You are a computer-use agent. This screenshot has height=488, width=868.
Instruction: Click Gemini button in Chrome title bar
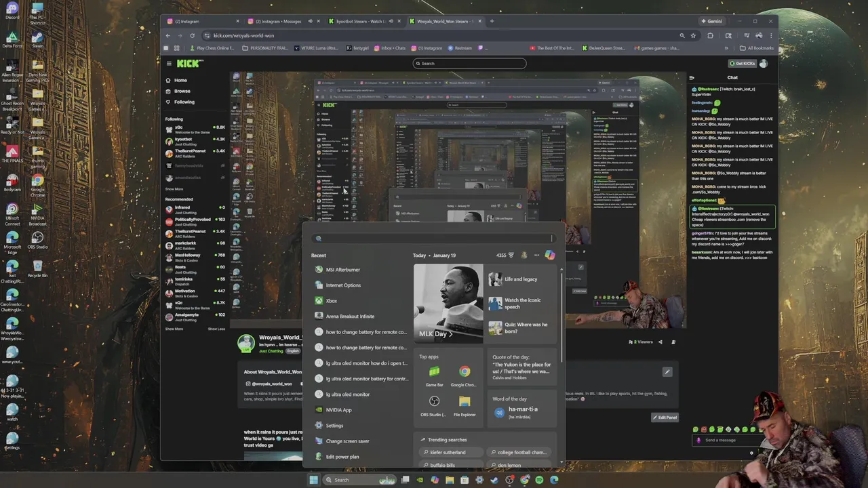(712, 21)
